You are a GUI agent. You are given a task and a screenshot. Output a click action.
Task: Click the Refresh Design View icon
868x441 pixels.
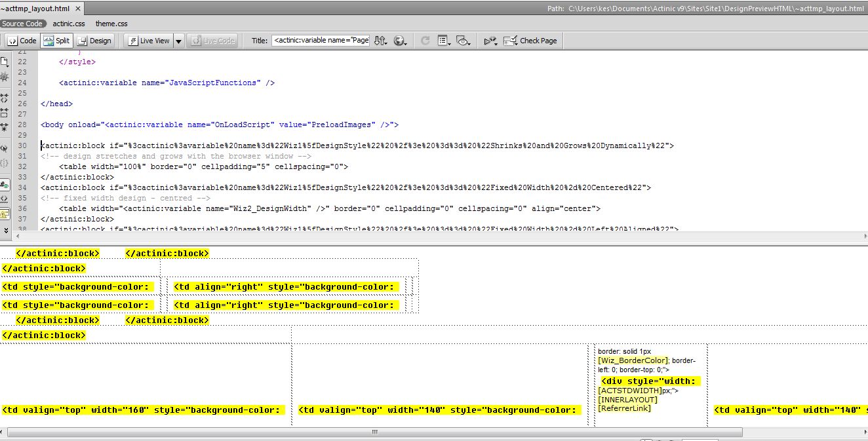coord(425,41)
